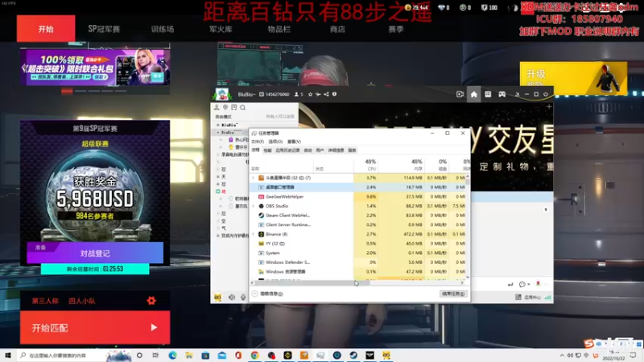644x362 pixels.
Task: Toggle the YY microphone icon
Action: tap(243, 297)
